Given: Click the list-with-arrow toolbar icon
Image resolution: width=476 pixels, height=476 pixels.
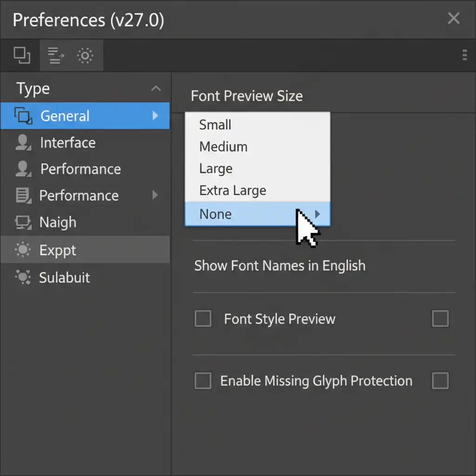Looking at the screenshot, I should pyautogui.click(x=56, y=56).
